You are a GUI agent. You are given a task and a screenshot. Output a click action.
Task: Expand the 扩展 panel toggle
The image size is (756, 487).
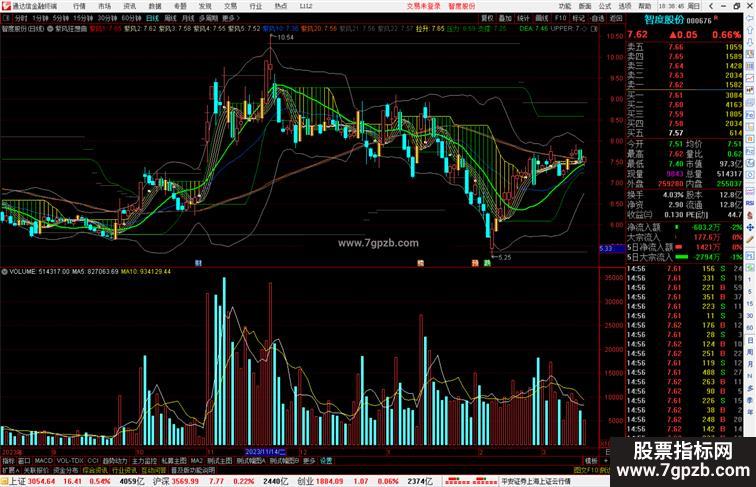(x=10, y=470)
